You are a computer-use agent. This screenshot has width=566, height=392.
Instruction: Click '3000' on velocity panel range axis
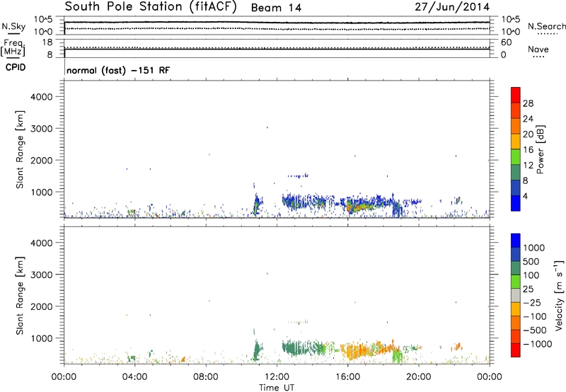42,275
